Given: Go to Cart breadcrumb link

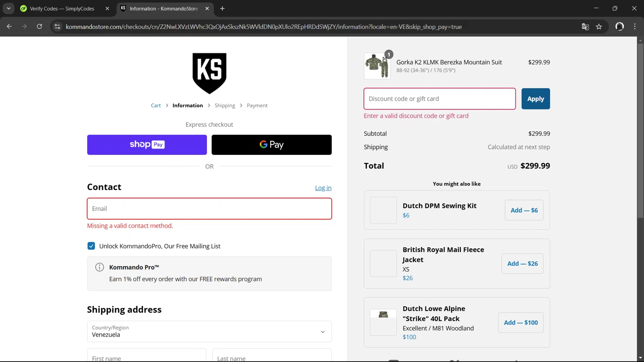Looking at the screenshot, I should coord(156,106).
